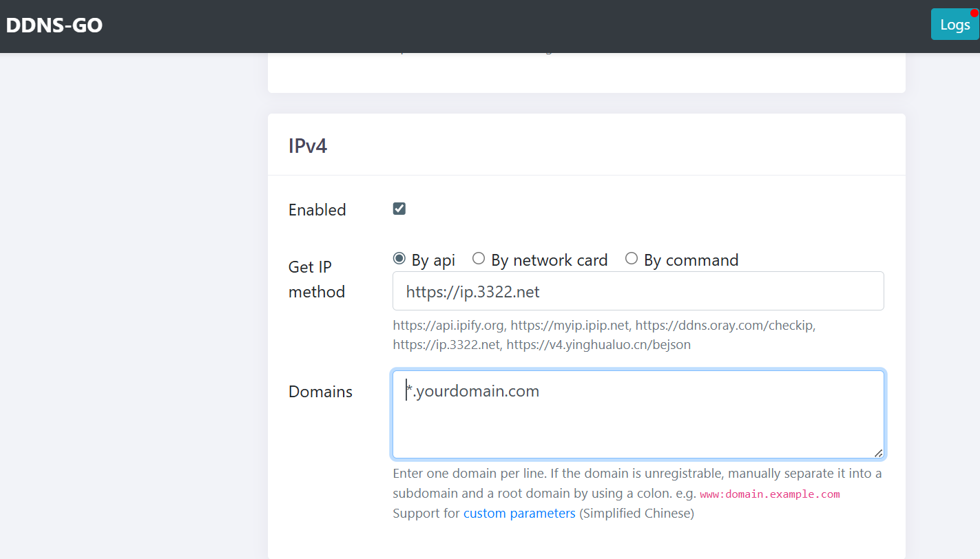980x559 pixels.
Task: Select the By network card option
Action: 479,259
